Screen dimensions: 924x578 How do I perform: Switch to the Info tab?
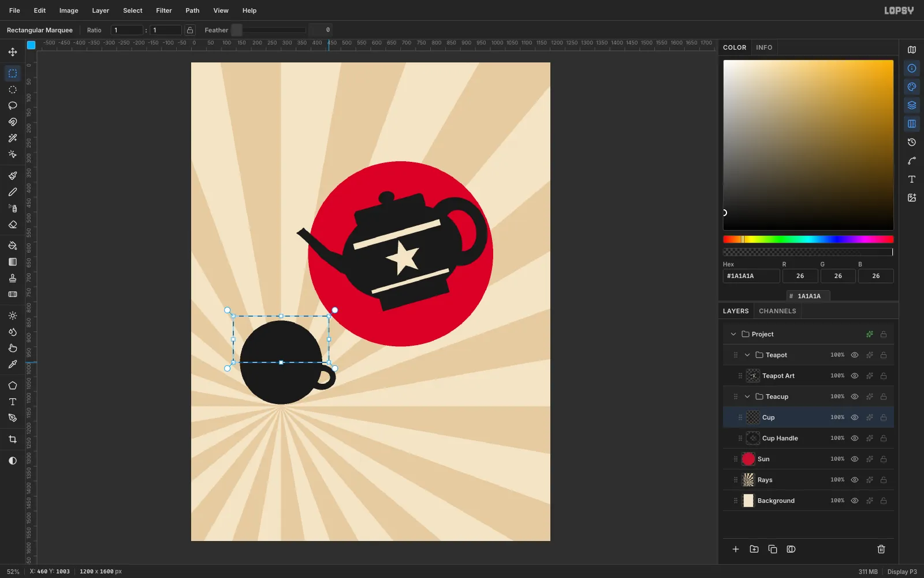coord(764,47)
